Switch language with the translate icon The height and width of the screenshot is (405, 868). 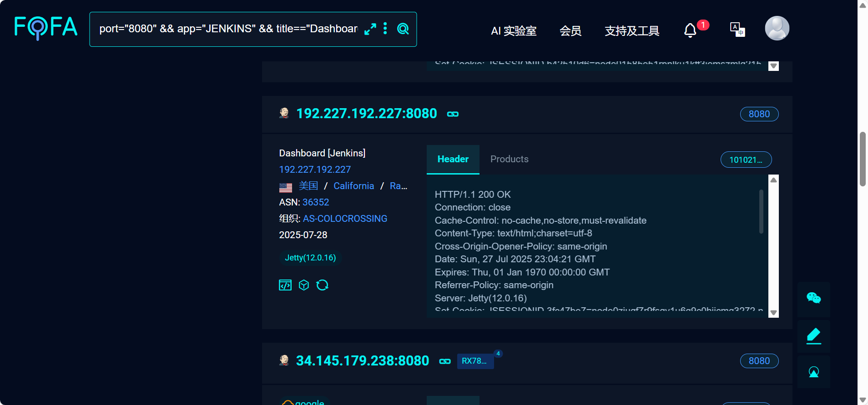(x=737, y=30)
